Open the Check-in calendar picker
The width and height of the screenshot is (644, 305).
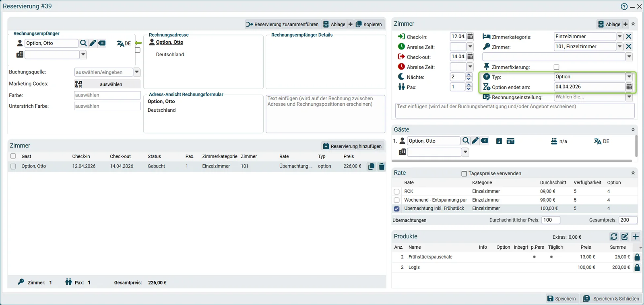coord(470,37)
